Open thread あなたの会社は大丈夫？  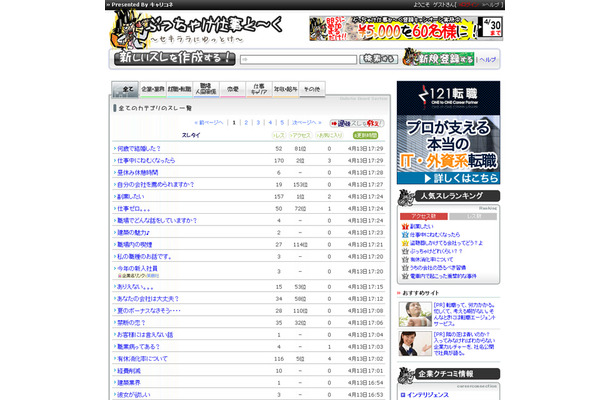148,299
